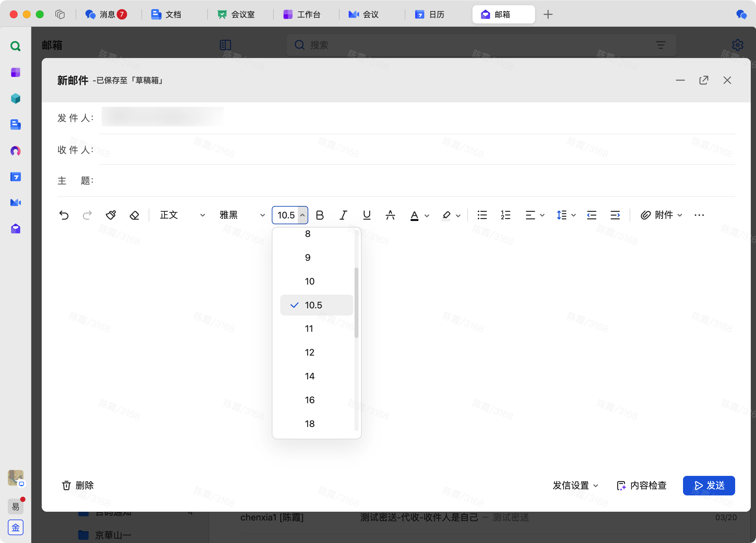The height and width of the screenshot is (543, 756).
Task: Insert a bulleted list
Action: click(482, 215)
